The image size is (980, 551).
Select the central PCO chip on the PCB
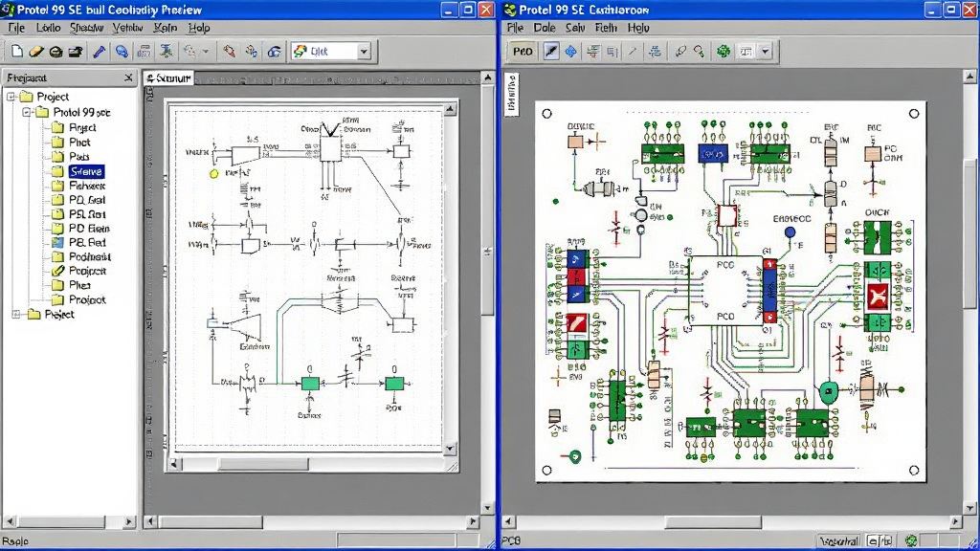725,290
